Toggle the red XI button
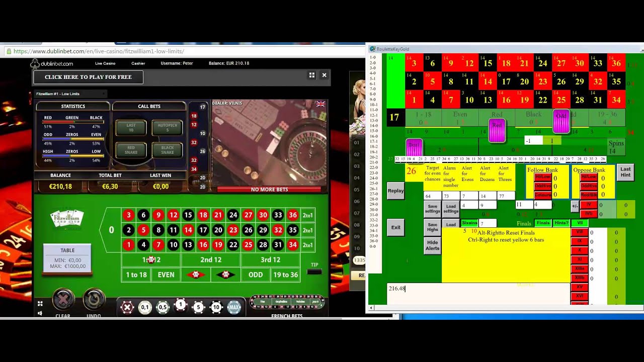 [580, 259]
